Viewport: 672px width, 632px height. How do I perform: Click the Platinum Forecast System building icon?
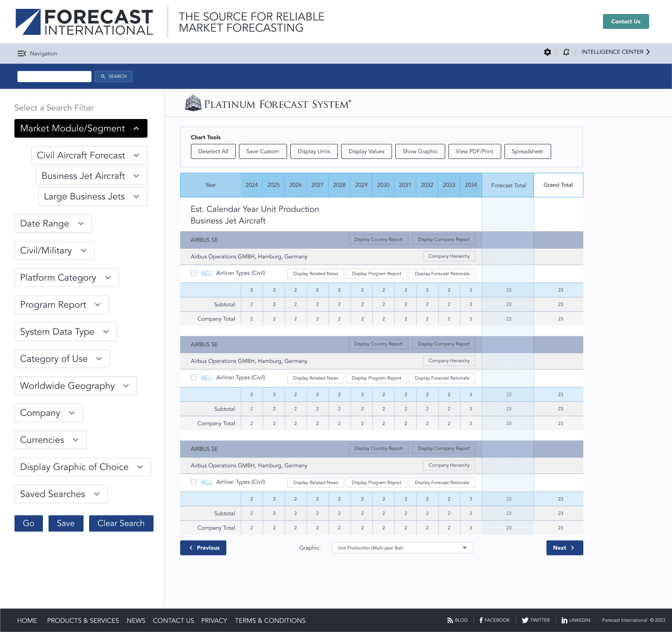tap(193, 103)
